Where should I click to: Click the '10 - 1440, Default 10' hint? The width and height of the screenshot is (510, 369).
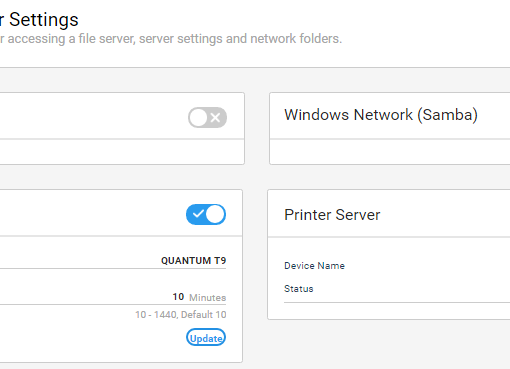[x=181, y=314]
